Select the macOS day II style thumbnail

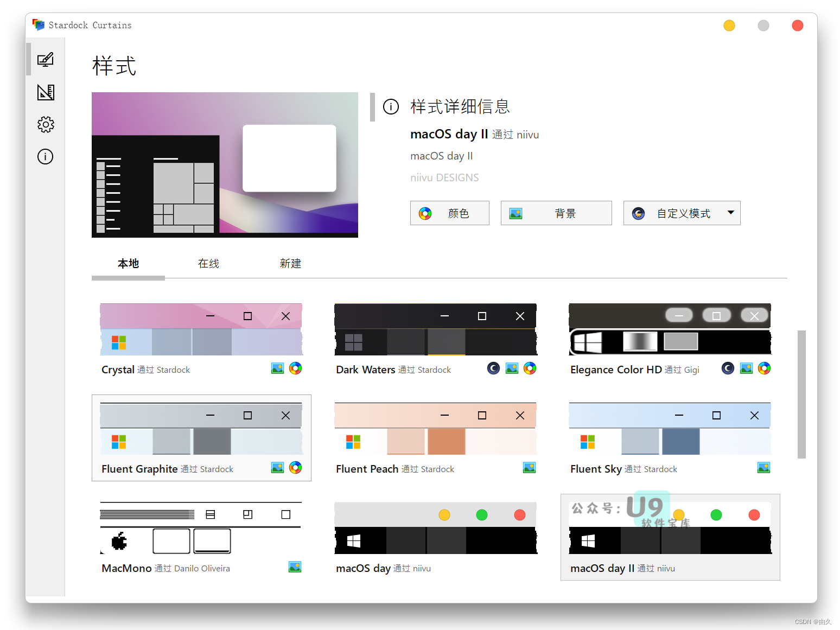(670, 528)
